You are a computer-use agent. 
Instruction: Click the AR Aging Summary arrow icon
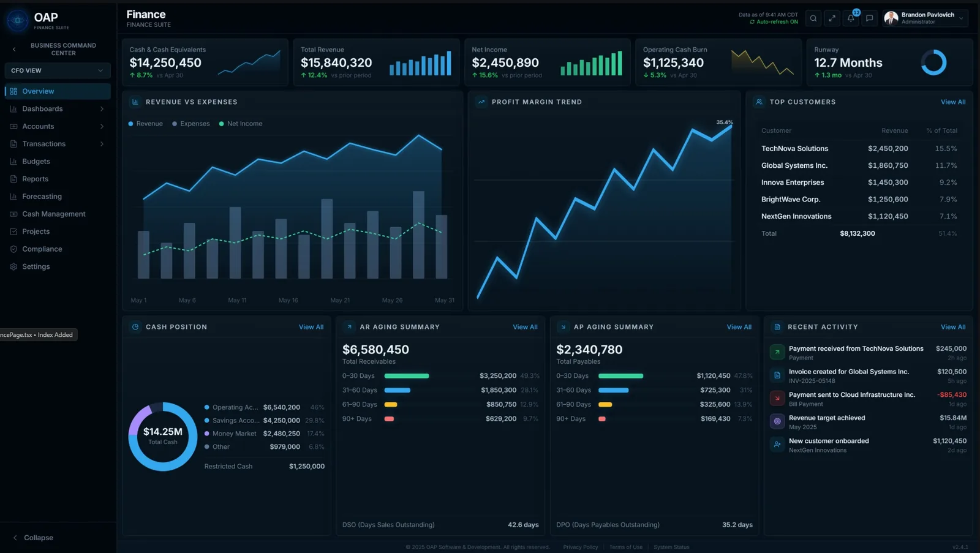[x=349, y=327]
